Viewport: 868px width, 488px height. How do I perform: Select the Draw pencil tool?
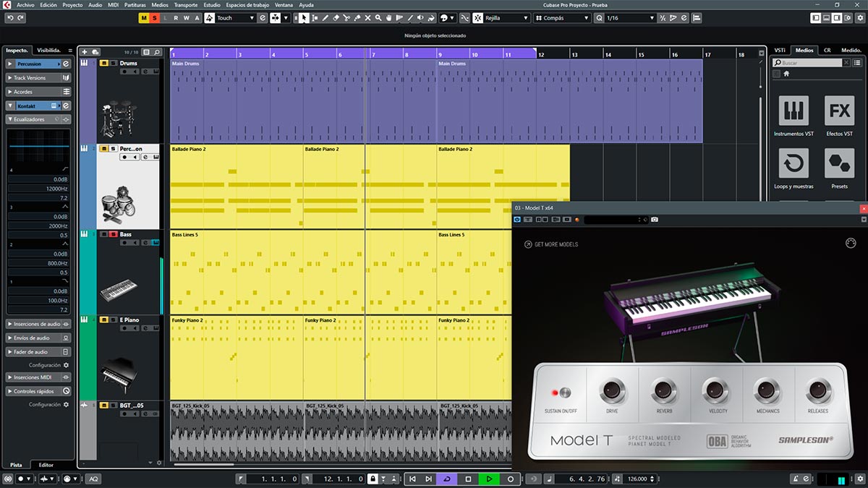coord(325,17)
